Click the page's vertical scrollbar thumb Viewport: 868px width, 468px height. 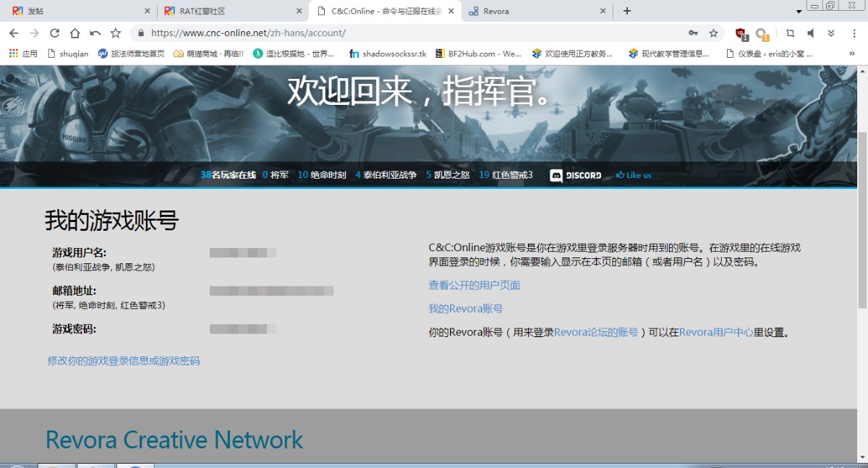pyautogui.click(x=861, y=220)
